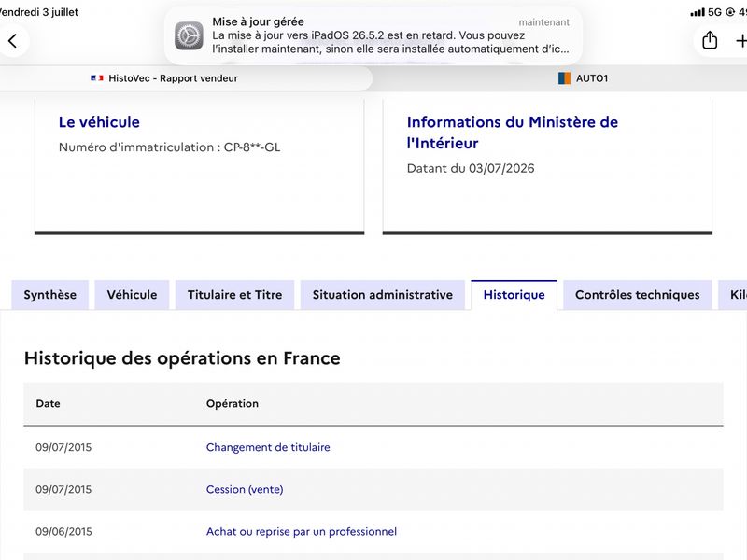The image size is (747, 560).
Task: Tap the French flag favicon of HistoVec tab
Action: tap(97, 78)
